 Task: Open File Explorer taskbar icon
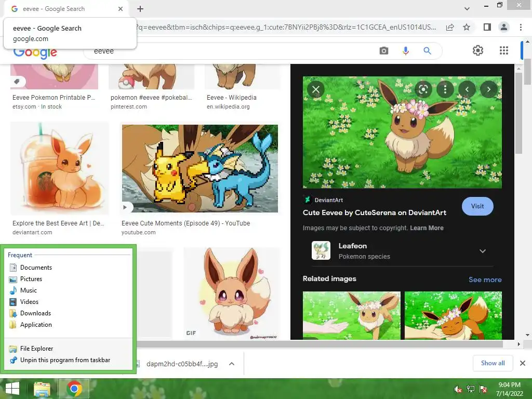pos(42,389)
